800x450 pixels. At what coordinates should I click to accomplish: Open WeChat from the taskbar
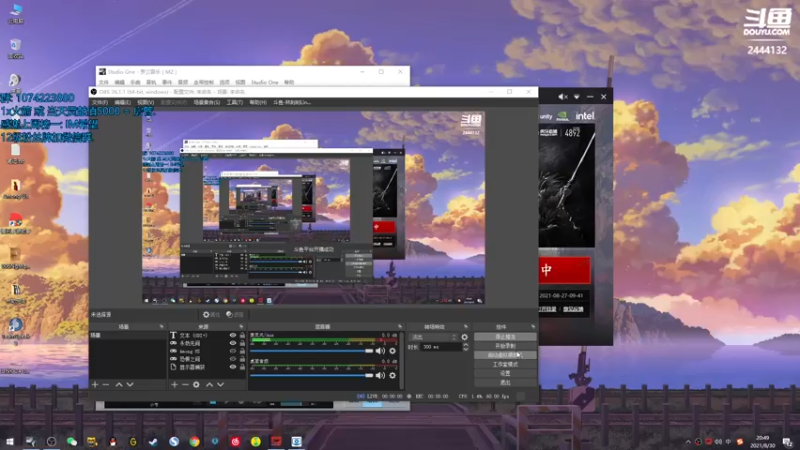[71, 441]
